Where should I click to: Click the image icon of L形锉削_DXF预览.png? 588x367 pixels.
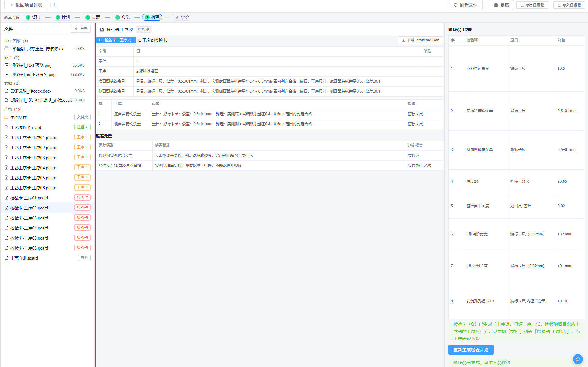6,65
